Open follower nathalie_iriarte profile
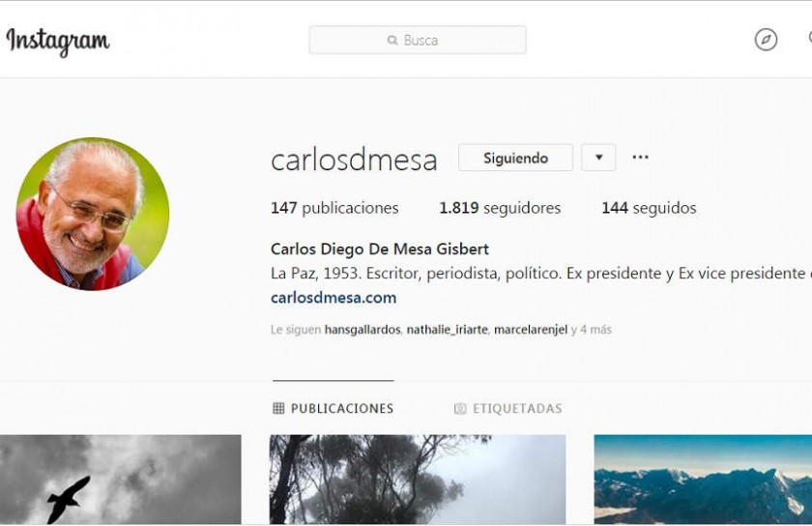 coord(447,330)
